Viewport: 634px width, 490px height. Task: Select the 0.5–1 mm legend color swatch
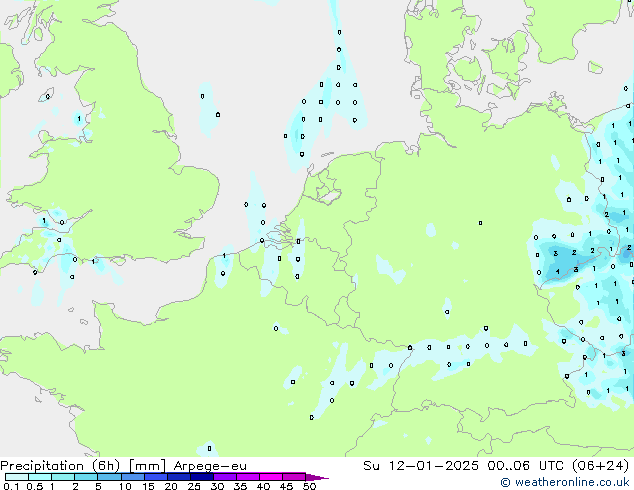40,477
